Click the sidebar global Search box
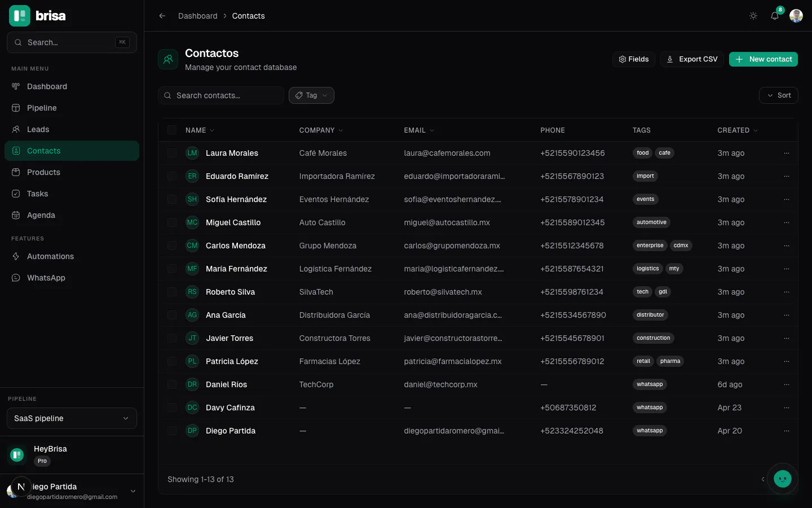 tap(72, 42)
